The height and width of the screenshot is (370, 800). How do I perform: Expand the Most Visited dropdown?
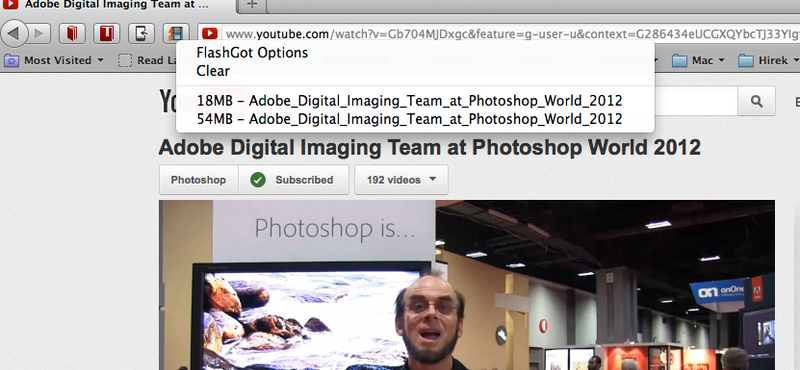point(100,61)
